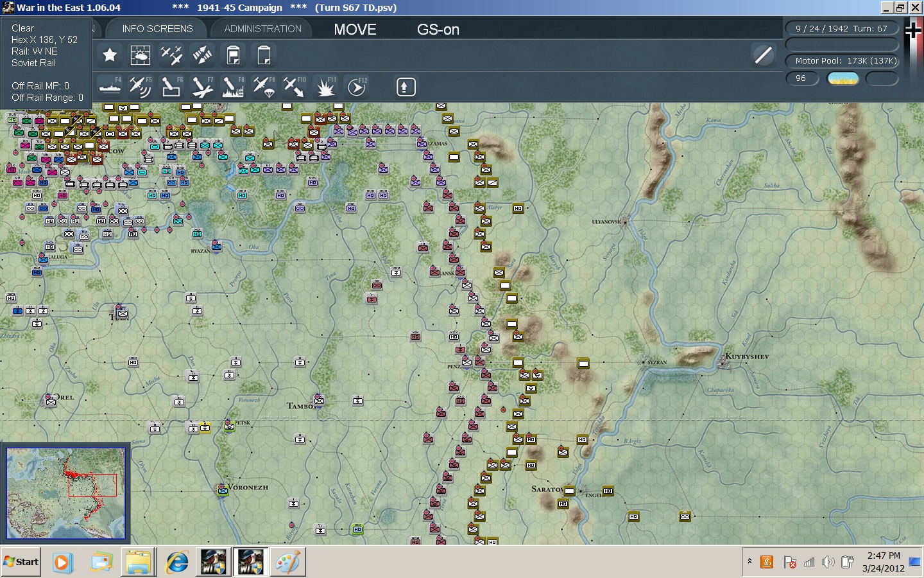Click the boxed up-arrow toolbar button
The image size is (924, 578).
tap(406, 87)
